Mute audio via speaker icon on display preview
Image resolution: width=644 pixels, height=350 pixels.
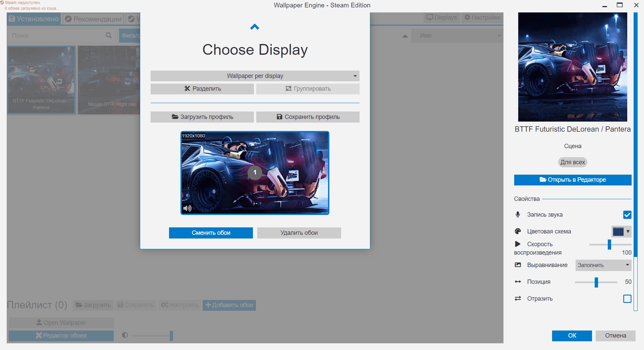pyautogui.click(x=187, y=208)
